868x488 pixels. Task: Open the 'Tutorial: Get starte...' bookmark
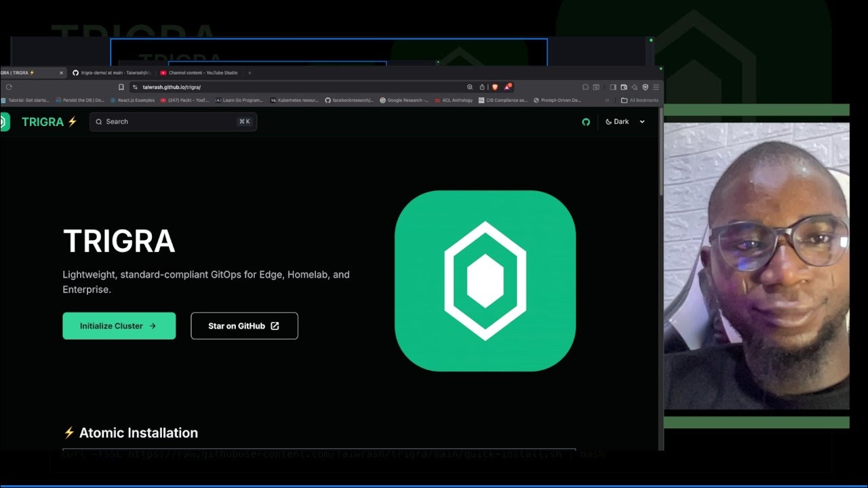[x=25, y=100]
